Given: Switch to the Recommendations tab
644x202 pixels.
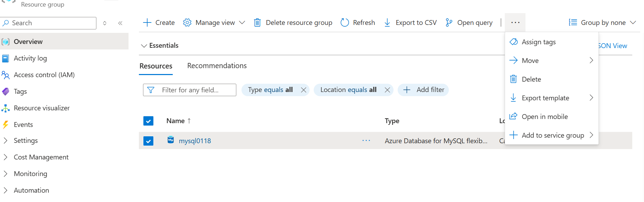Looking at the screenshot, I should 217,66.
